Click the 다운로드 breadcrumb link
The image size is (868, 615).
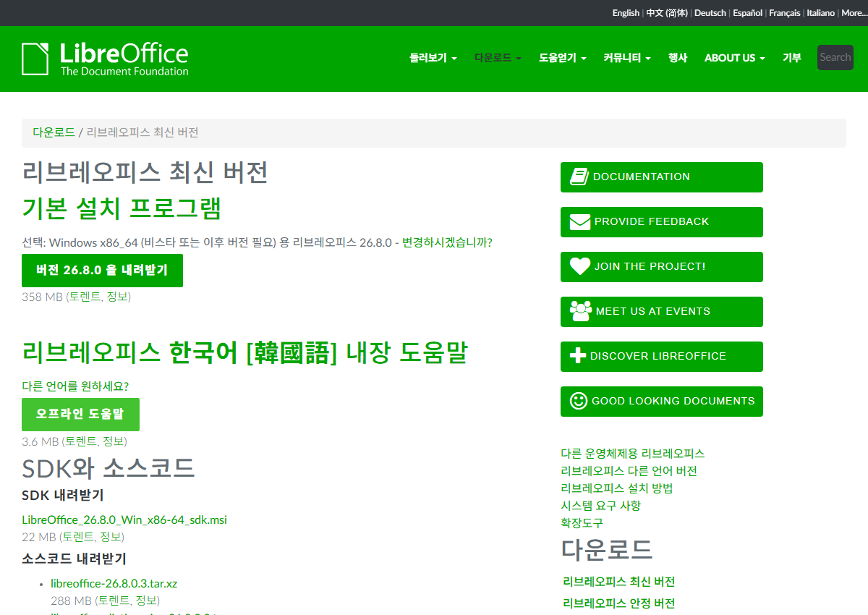[54, 132]
